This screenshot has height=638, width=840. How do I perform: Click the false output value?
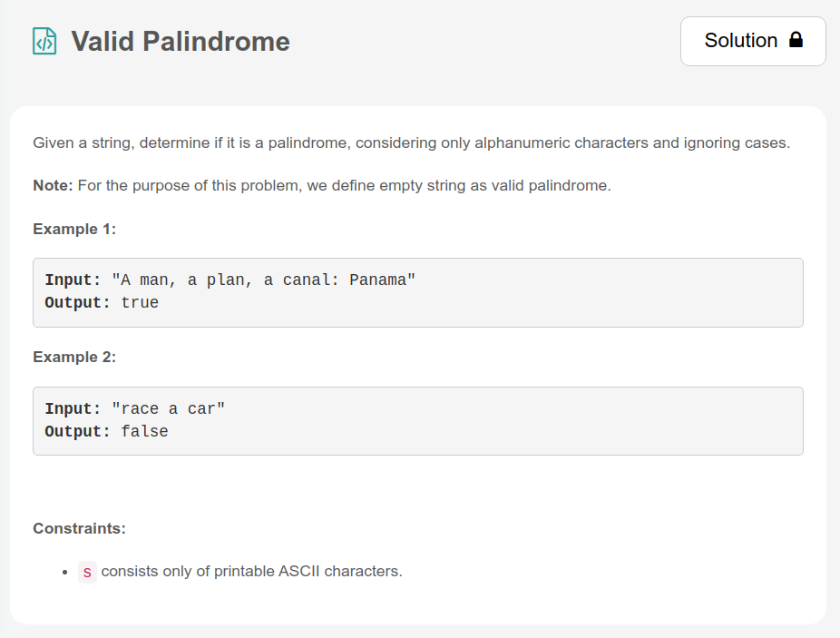[144, 432]
